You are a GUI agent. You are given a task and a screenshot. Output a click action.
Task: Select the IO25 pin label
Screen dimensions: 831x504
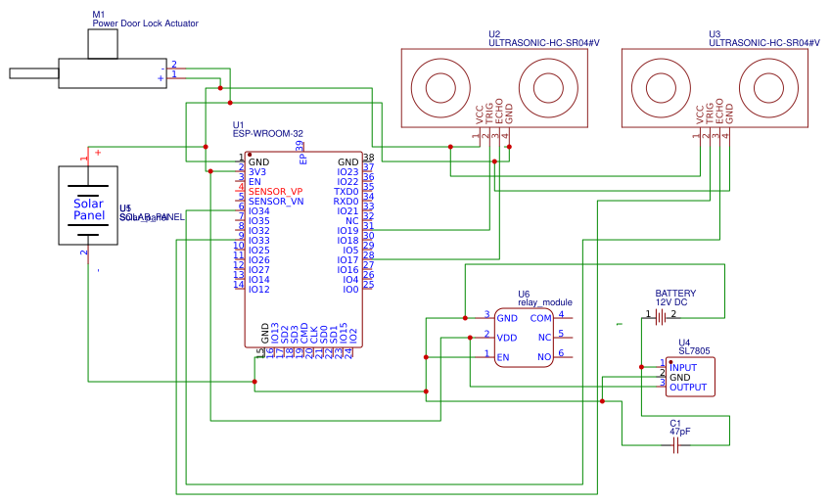click(258, 251)
